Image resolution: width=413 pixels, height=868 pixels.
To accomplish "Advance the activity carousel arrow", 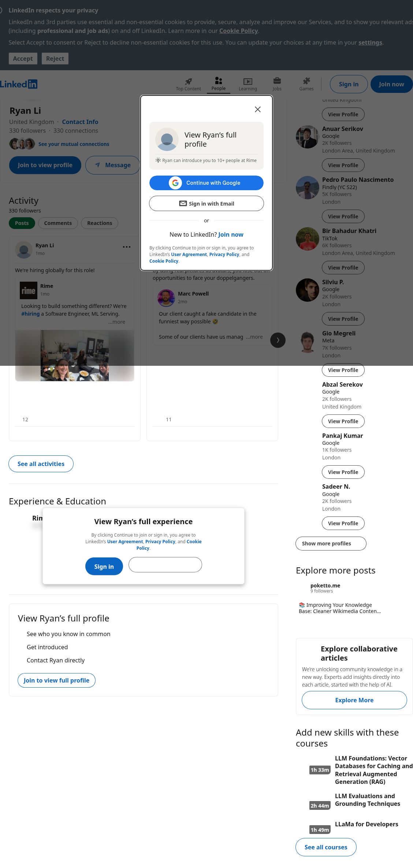I will [278, 340].
